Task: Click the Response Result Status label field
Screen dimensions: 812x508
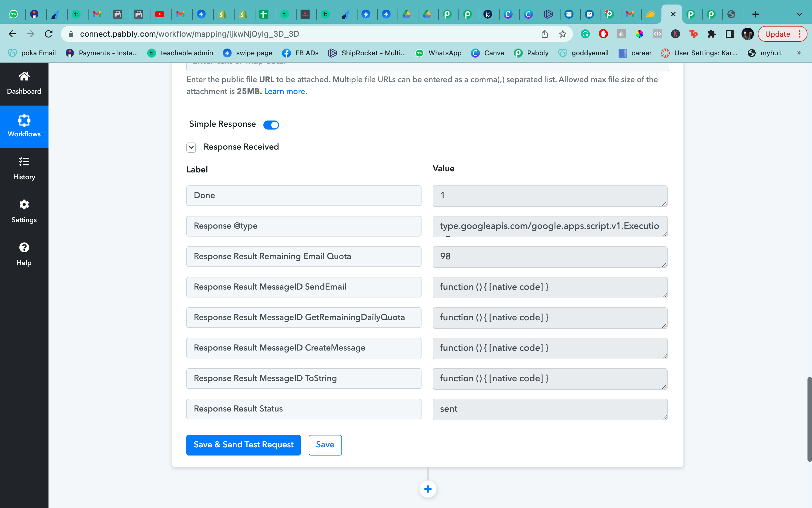Action: point(304,409)
